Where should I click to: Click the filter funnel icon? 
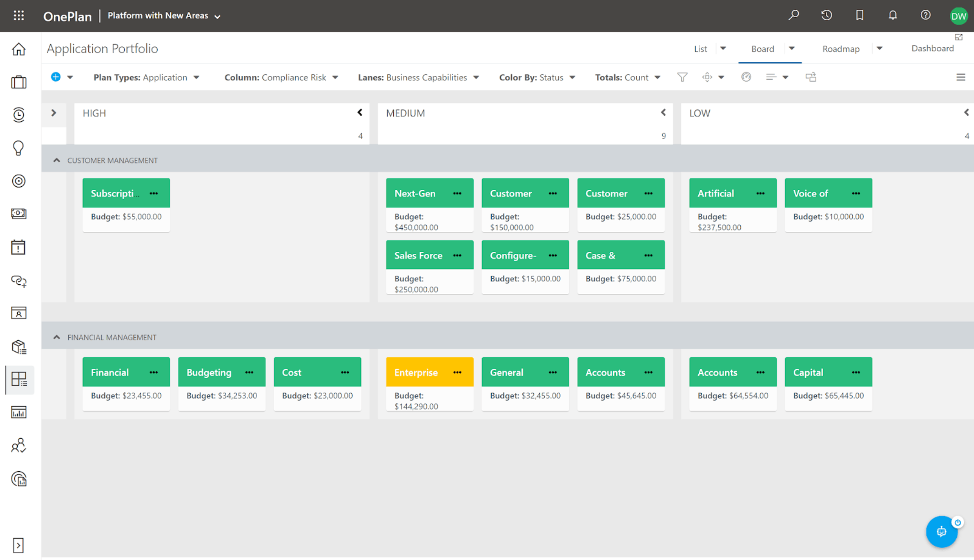[x=682, y=77]
